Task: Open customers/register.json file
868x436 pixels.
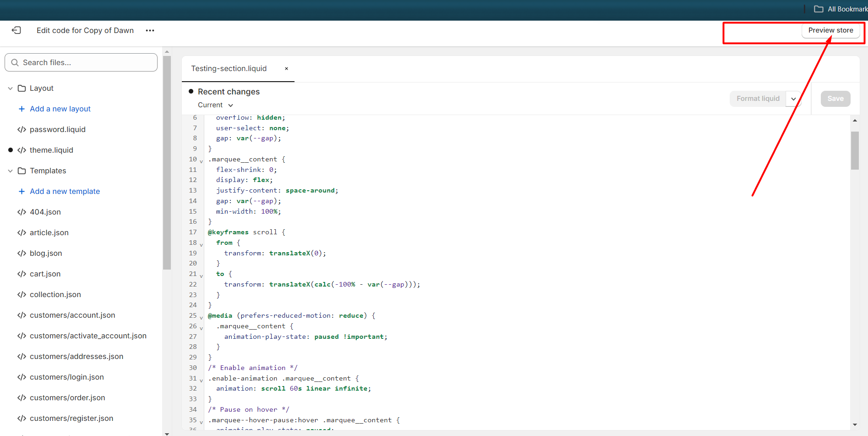Action: [71, 418]
